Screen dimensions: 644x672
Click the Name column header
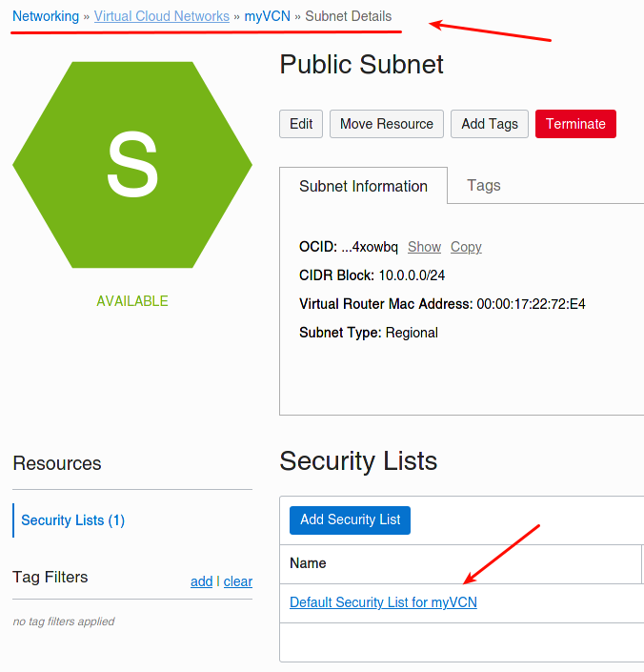point(308,563)
